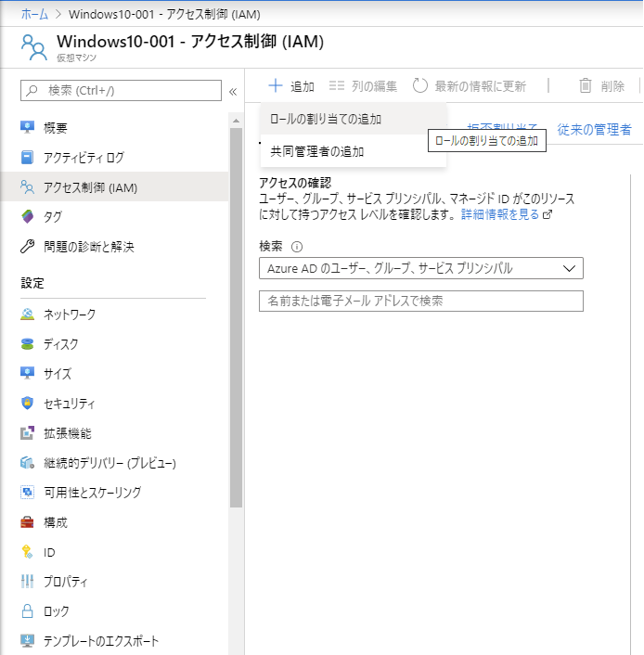
Task: Click the 可用性とスケーリング icon
Action: coord(27,492)
